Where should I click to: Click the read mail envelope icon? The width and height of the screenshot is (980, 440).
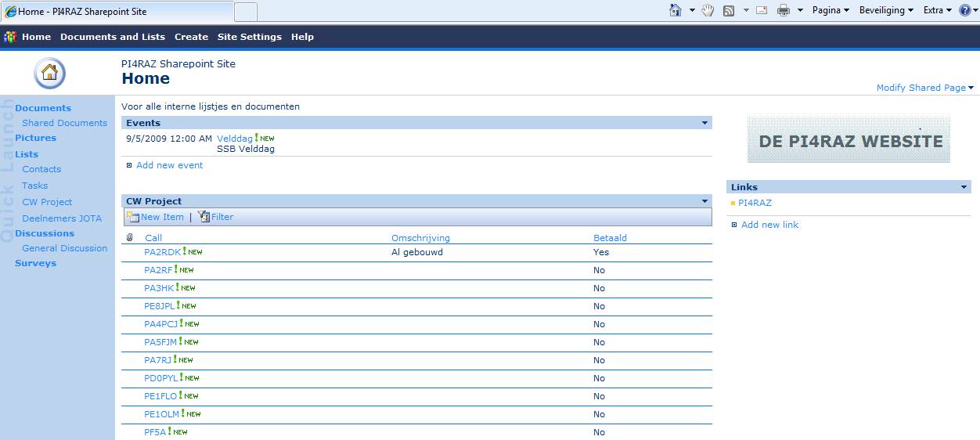click(x=761, y=10)
